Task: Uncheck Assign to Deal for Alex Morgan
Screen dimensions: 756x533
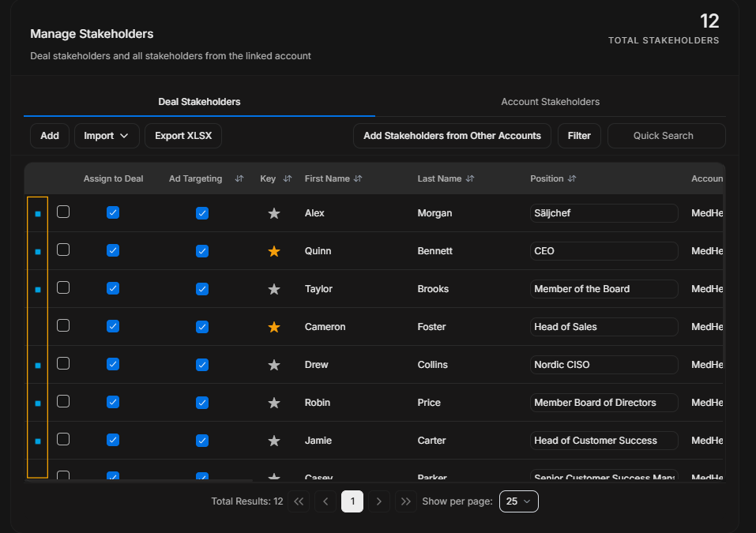Action: 113,212
